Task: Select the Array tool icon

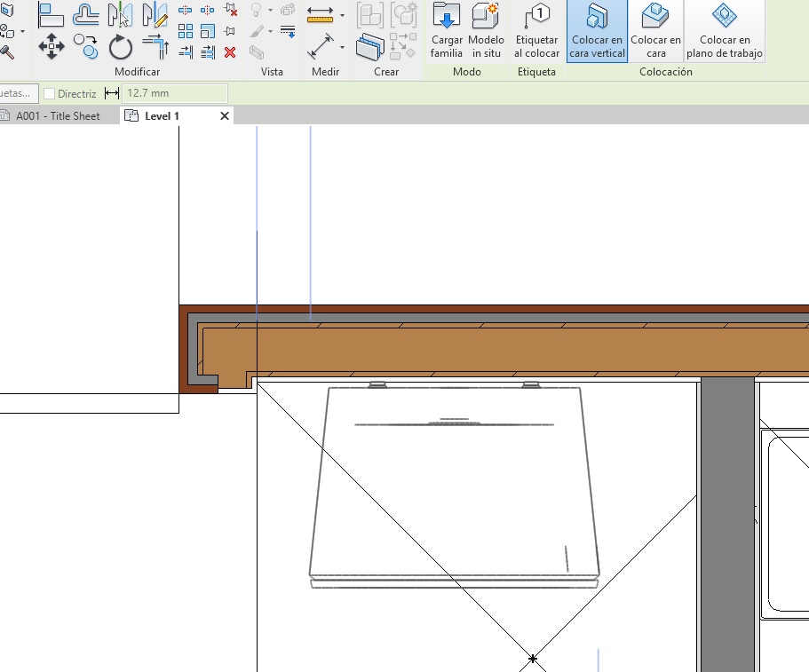Action: 186,31
